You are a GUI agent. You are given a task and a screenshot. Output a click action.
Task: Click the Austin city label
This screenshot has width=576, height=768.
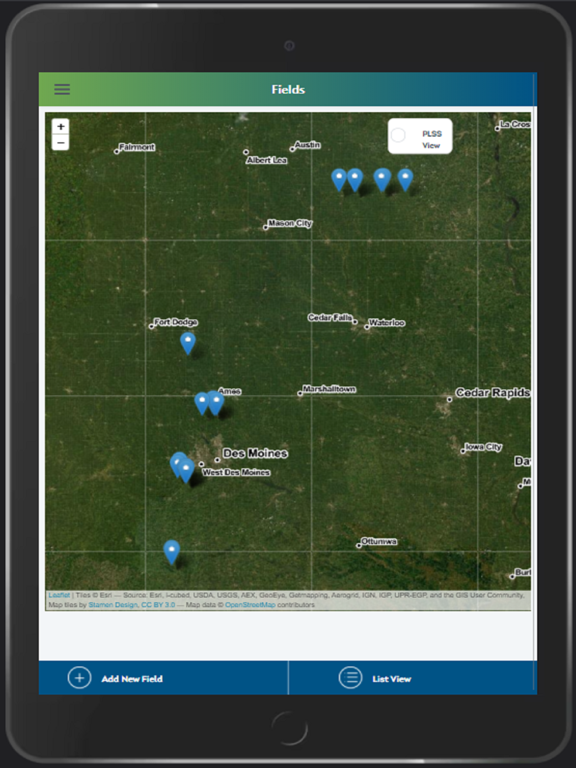point(307,145)
